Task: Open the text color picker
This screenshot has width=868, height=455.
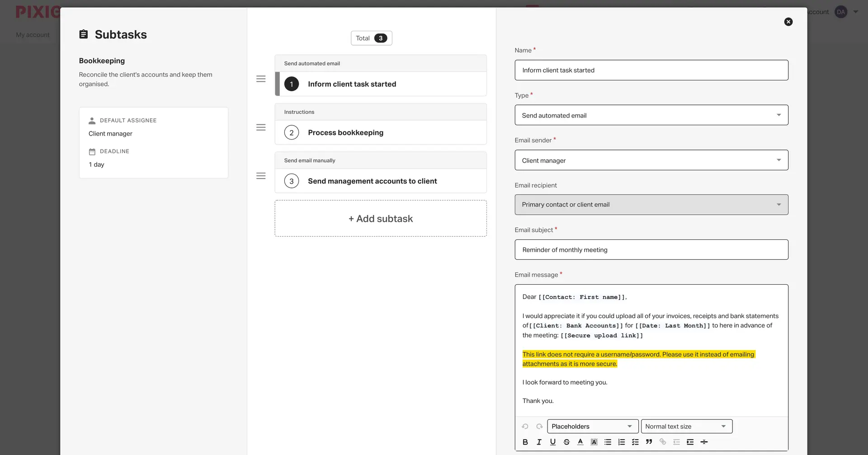Action: pos(580,442)
